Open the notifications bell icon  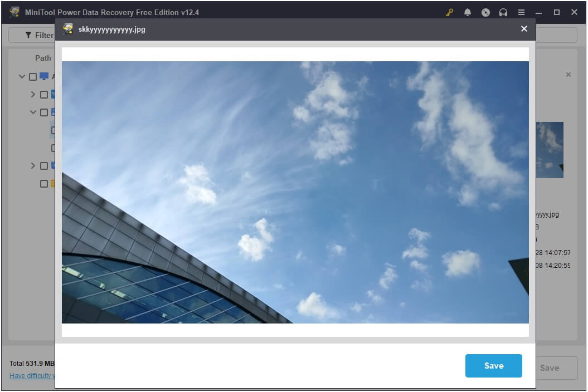467,12
